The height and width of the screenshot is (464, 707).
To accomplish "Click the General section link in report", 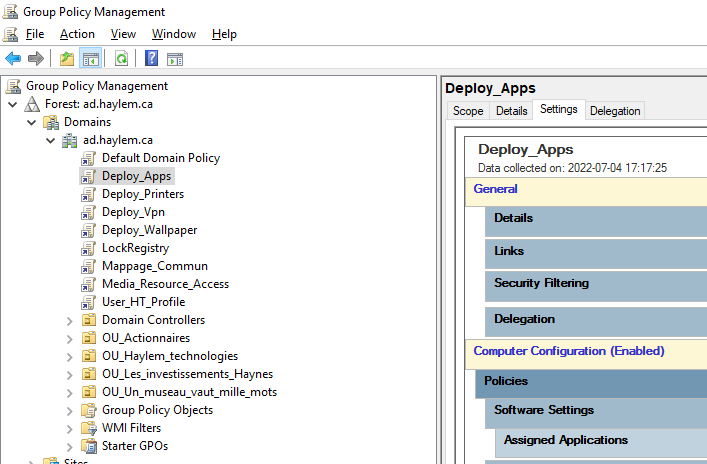I will pos(495,189).
